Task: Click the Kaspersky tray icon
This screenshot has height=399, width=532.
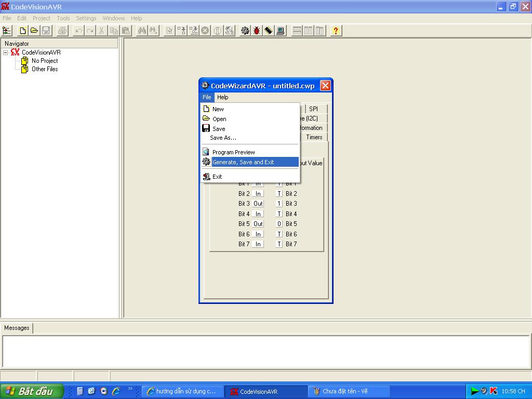Action: pos(494,391)
